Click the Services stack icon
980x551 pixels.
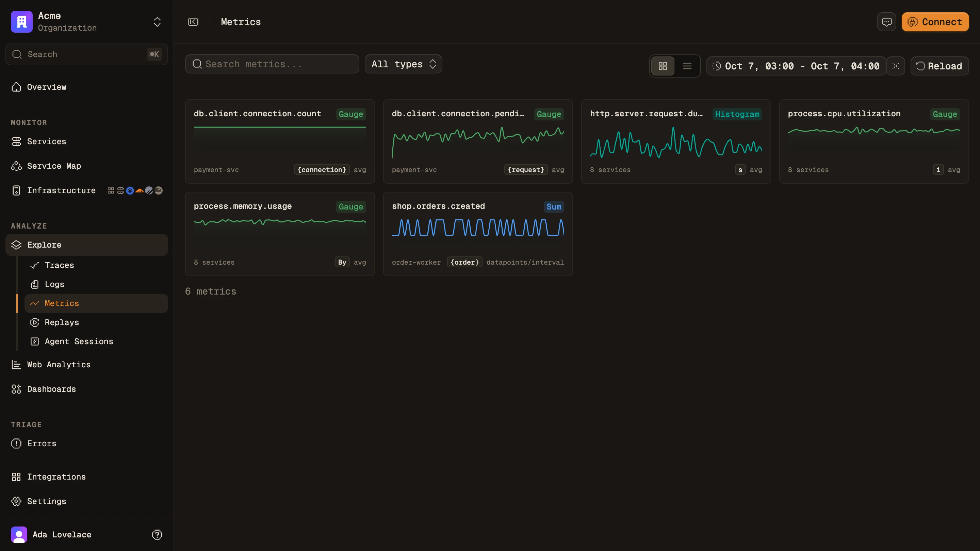point(16,141)
